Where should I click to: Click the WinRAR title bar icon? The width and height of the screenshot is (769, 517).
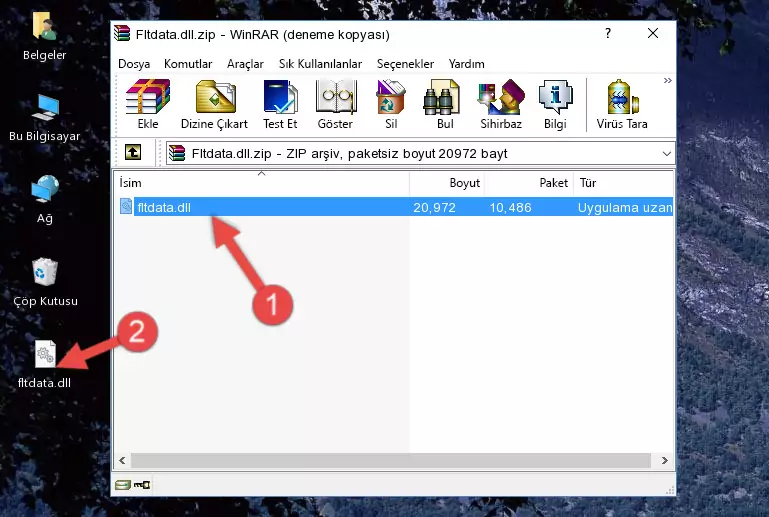(122, 33)
